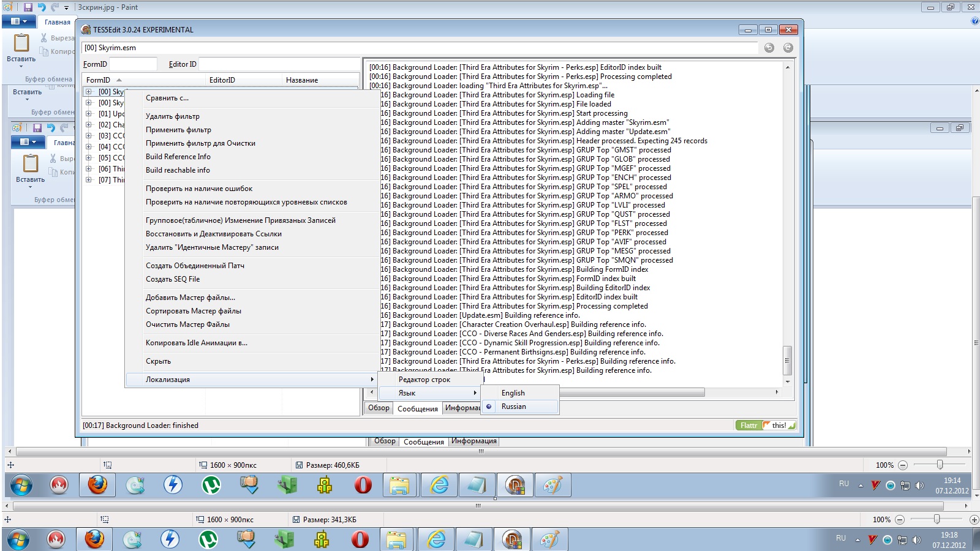
Task: Click messages log vertical scrollbar thumb
Action: tap(788, 359)
